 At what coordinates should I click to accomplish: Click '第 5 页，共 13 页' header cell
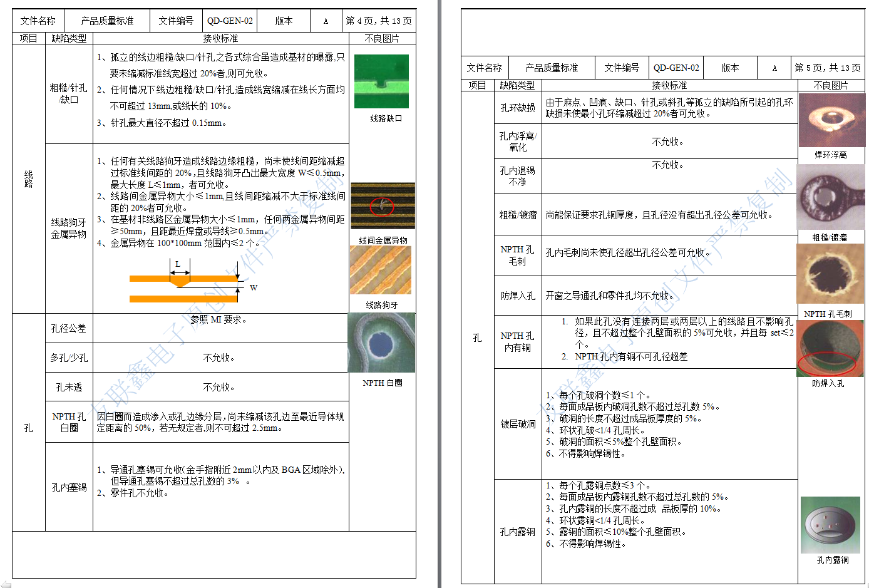(828, 68)
